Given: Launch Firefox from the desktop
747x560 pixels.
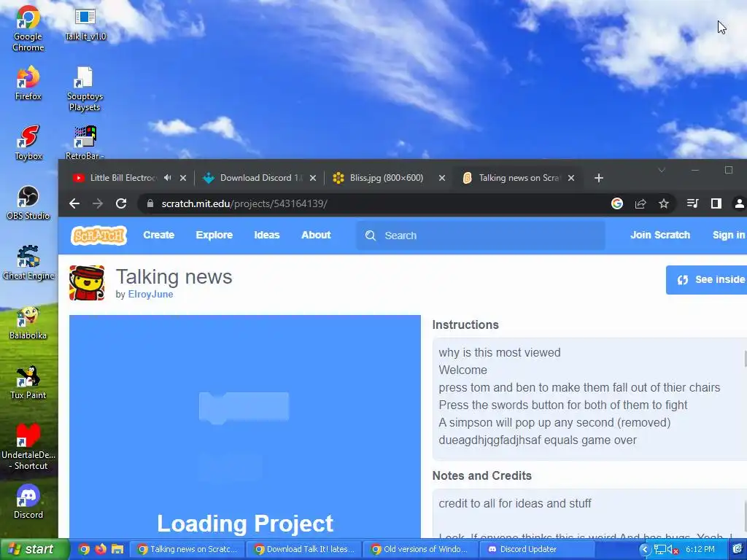Looking at the screenshot, I should click(x=28, y=84).
